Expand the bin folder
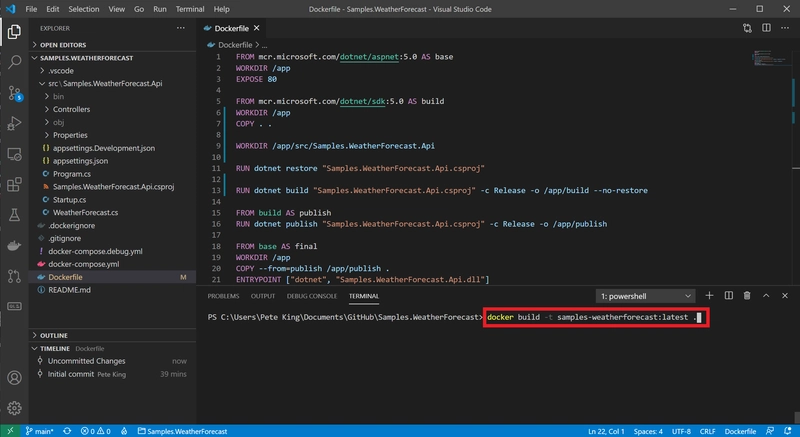Screen dimensions: 800x437 click(112, 96)
